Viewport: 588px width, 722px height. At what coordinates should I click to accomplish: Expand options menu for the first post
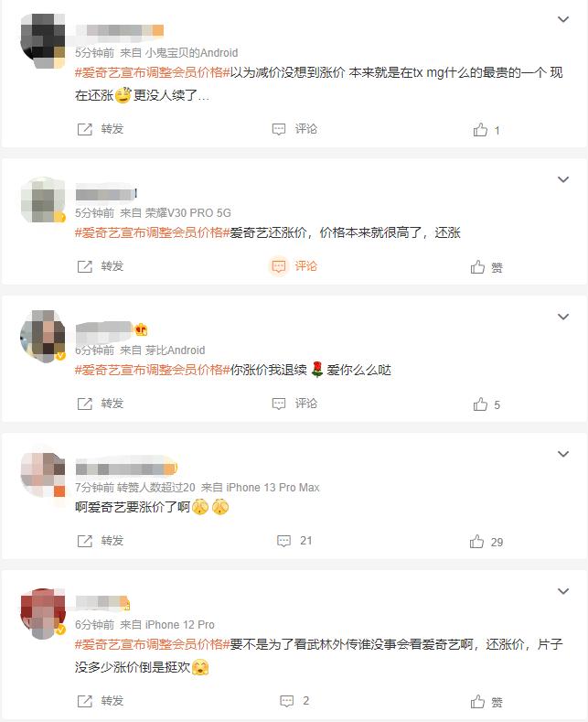coord(563,19)
